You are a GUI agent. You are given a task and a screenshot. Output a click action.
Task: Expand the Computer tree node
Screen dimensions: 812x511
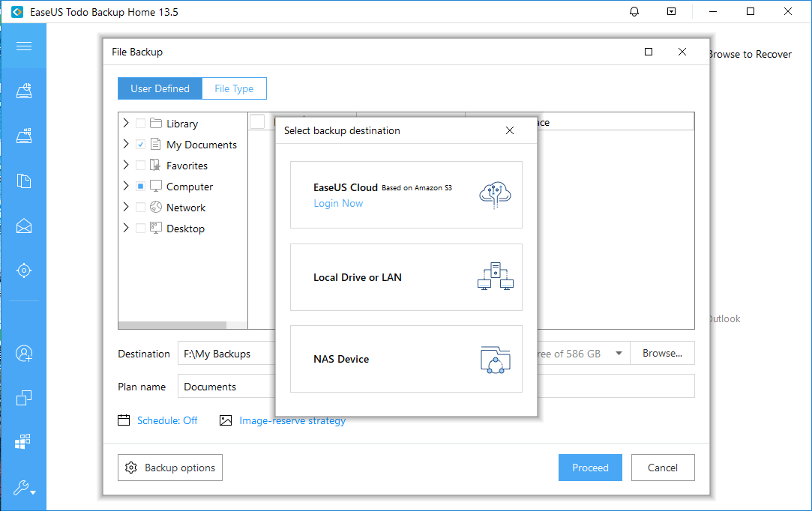click(126, 187)
